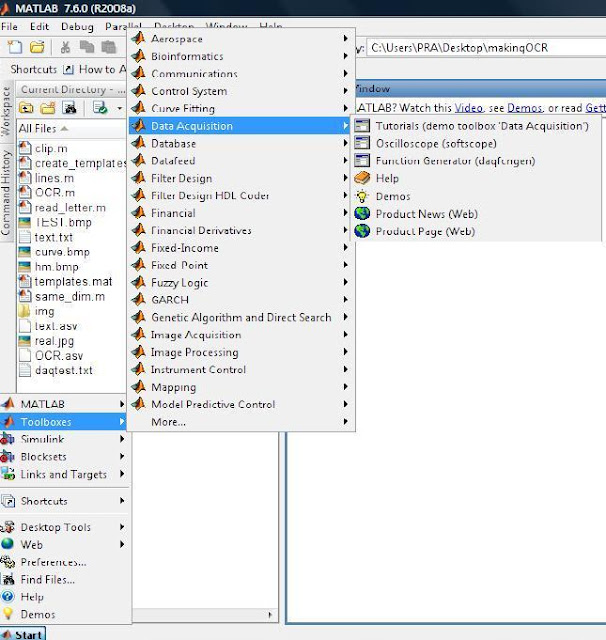Open the File menu
This screenshot has height=640, width=606.
9,27
